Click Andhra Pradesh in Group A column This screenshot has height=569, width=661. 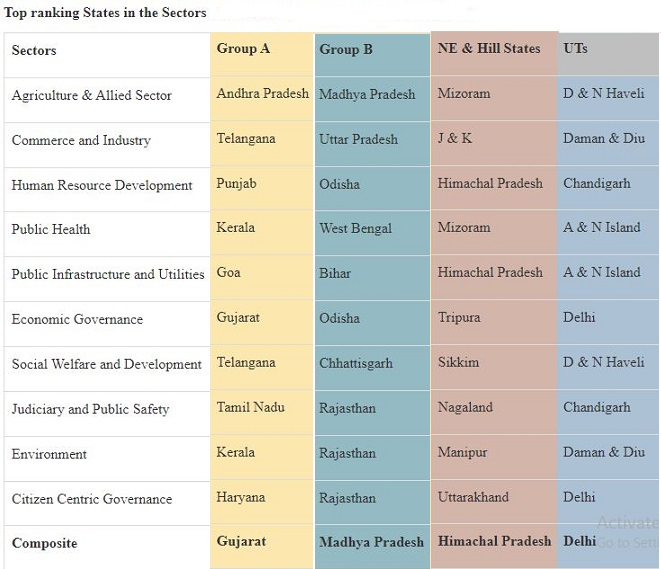262,94
